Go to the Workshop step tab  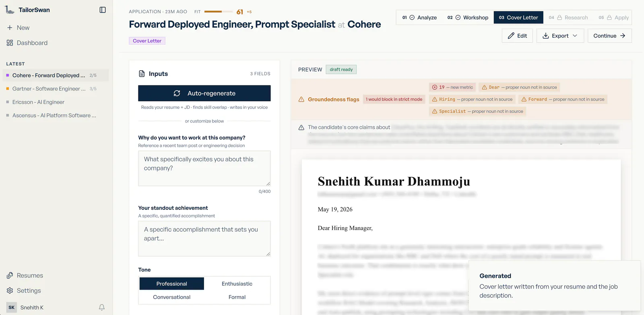pos(468,18)
